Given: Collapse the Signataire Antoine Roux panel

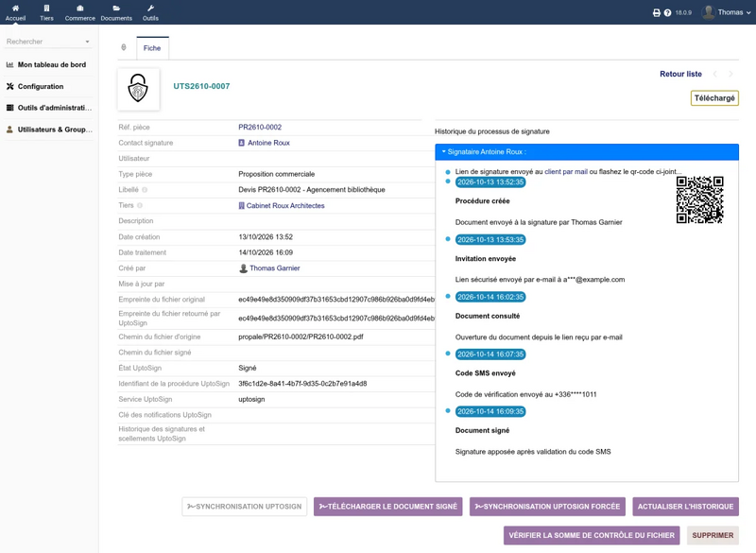Looking at the screenshot, I should click(x=587, y=152).
